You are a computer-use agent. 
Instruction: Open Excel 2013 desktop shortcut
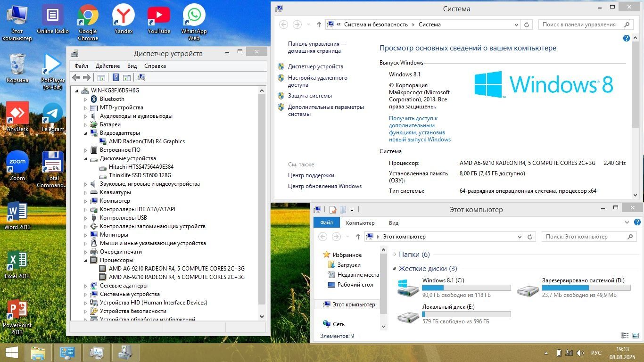[17, 264]
